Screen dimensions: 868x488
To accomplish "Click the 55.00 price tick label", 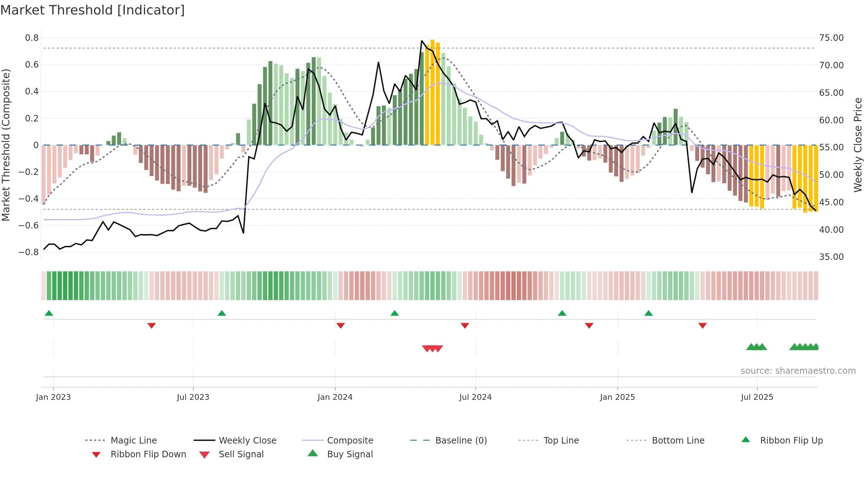I will coord(831,147).
